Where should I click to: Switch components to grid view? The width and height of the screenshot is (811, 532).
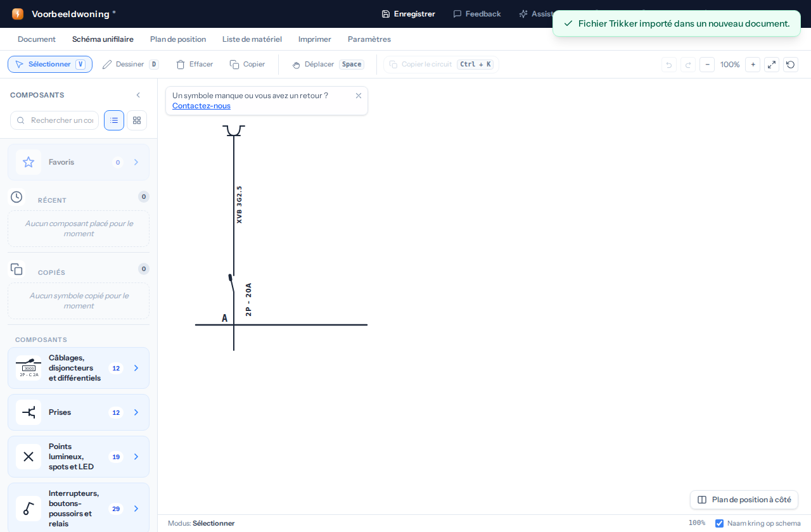click(137, 120)
